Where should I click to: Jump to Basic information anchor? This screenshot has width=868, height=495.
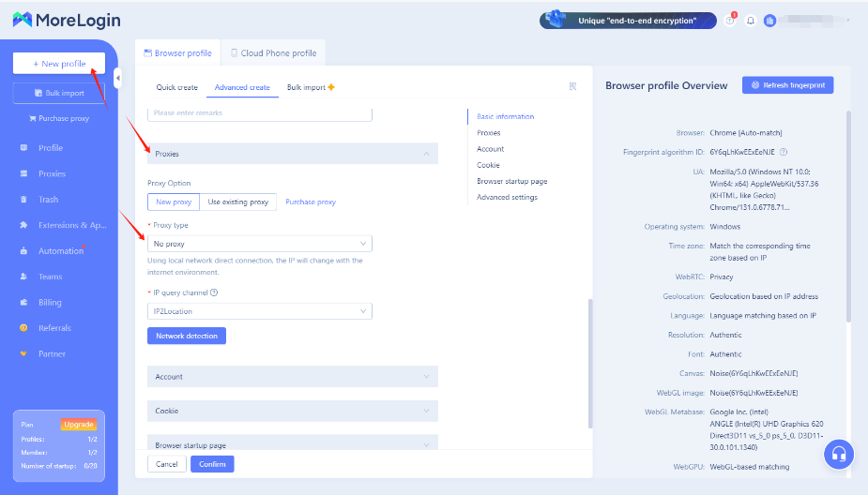click(506, 116)
